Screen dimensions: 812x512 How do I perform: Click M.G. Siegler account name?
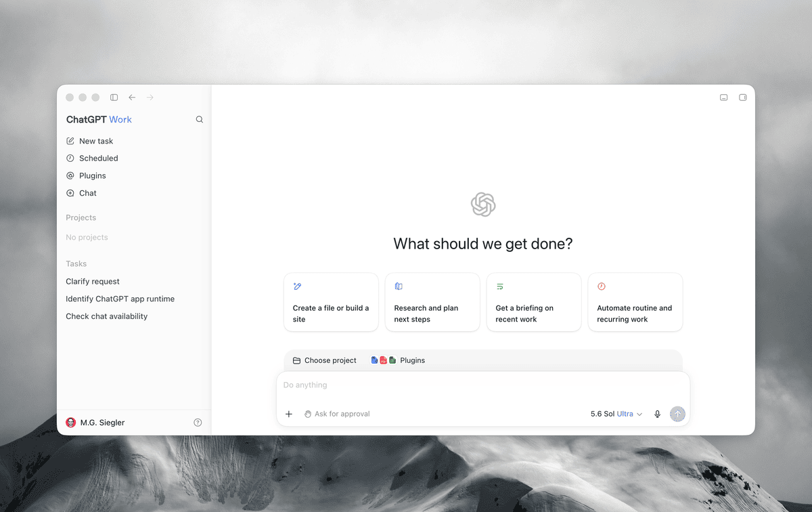click(102, 423)
